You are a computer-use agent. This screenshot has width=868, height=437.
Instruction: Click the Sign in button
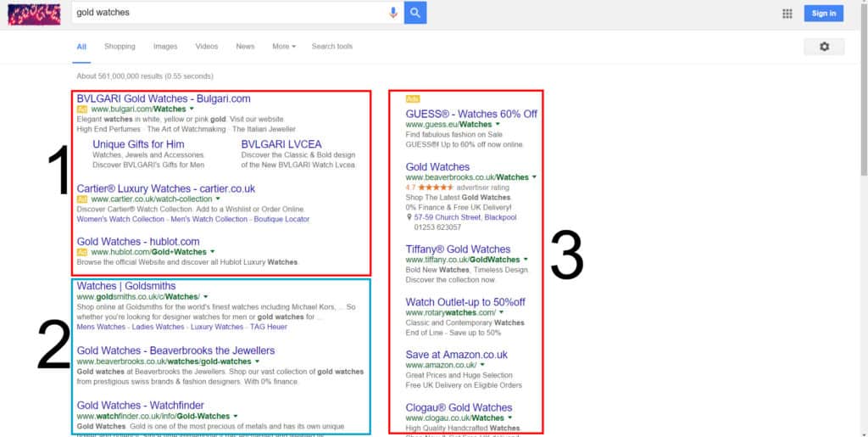coord(824,14)
